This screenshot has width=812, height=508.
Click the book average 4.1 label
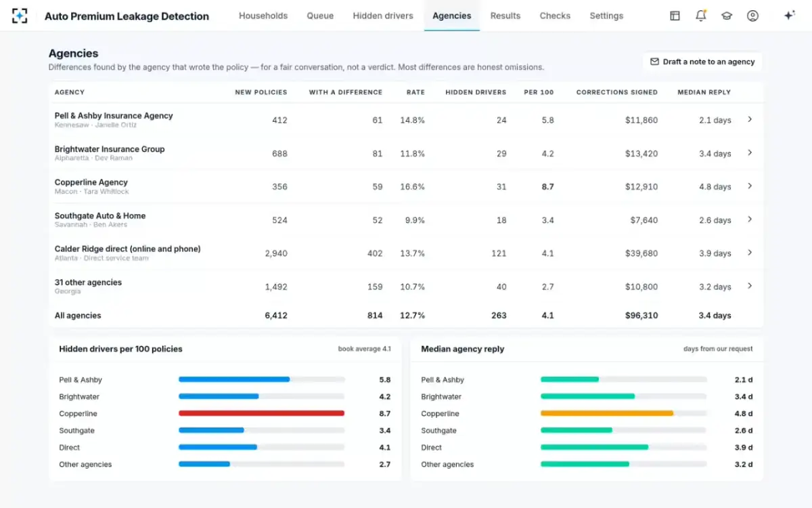(365, 349)
